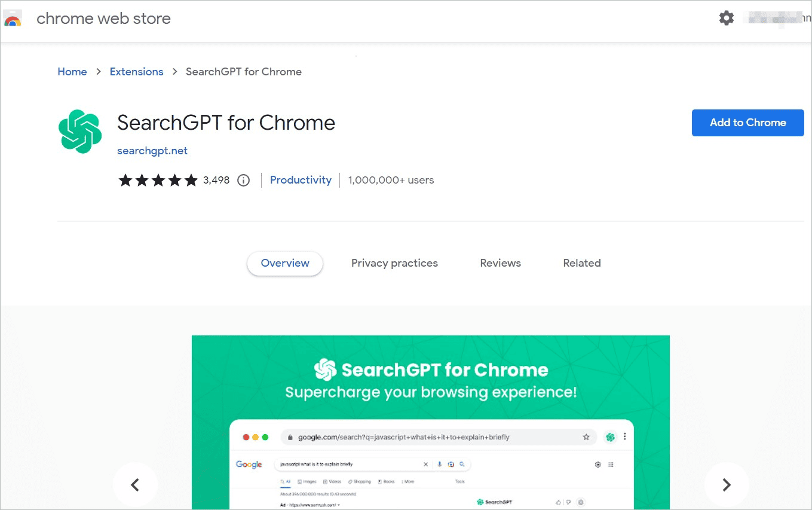
Task: Click 'Supercharge your browsing experience!' banner text
Action: click(x=431, y=393)
